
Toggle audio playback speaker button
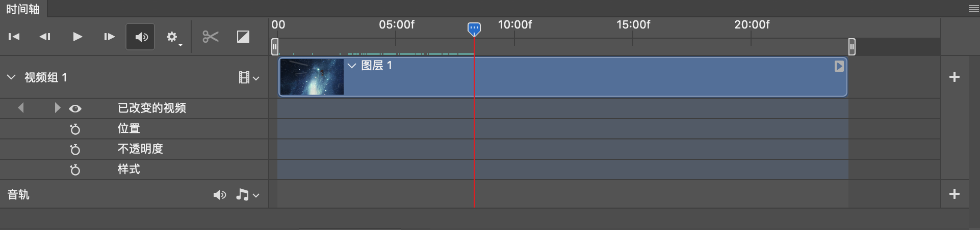141,37
